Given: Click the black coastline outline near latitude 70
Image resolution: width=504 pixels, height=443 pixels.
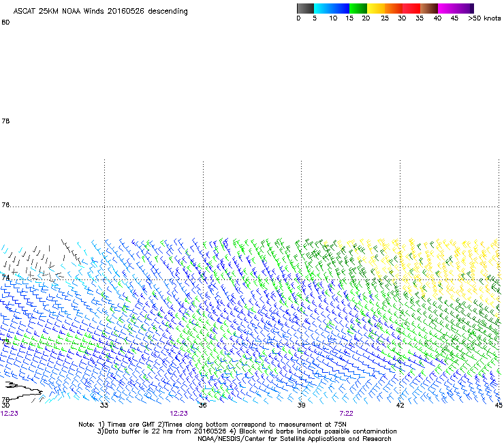Looking at the screenshot, I should 24,390.
